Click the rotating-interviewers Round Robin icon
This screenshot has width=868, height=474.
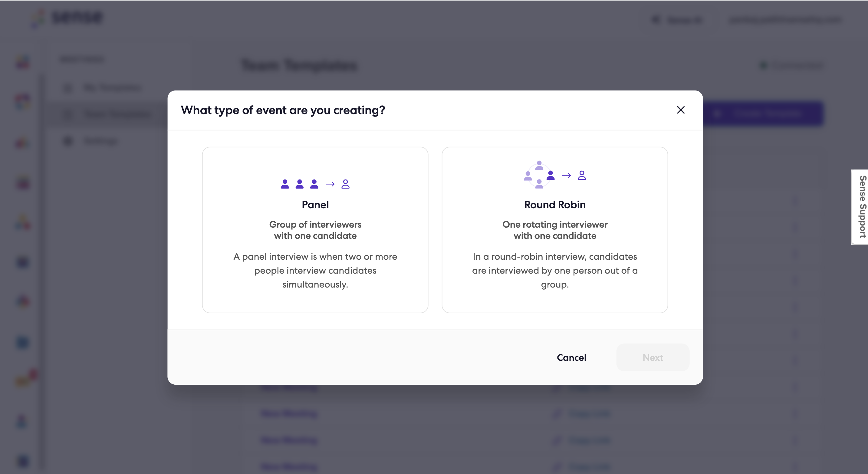click(x=539, y=175)
